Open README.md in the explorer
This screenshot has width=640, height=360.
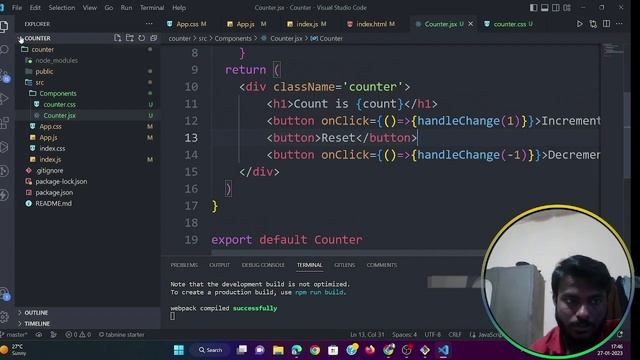53,203
